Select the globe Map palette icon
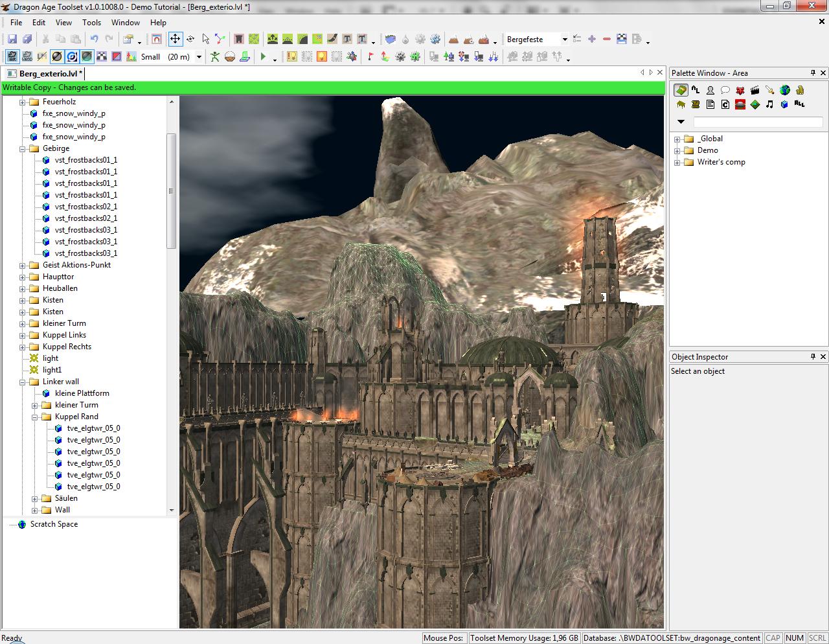This screenshot has width=829, height=644. click(x=785, y=90)
